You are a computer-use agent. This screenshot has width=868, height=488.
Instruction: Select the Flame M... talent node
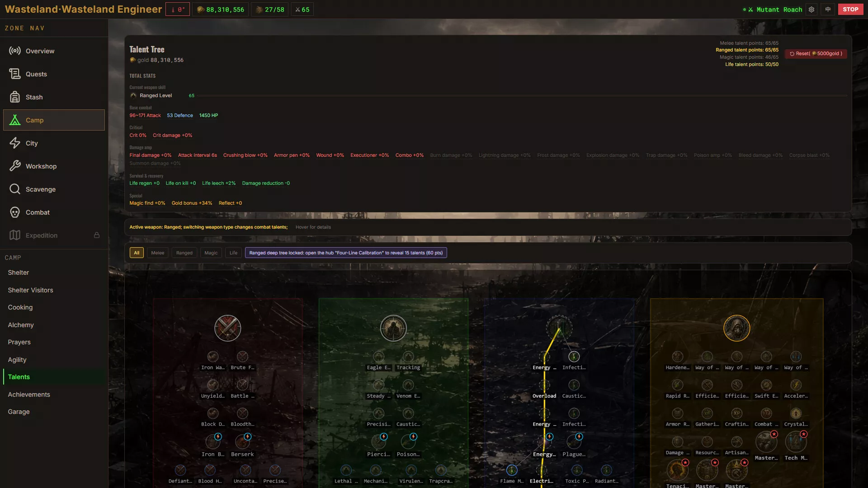pos(512,470)
